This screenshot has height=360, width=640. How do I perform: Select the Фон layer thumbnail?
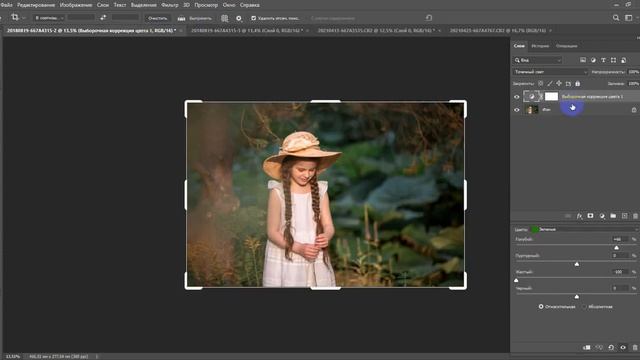pyautogui.click(x=531, y=109)
